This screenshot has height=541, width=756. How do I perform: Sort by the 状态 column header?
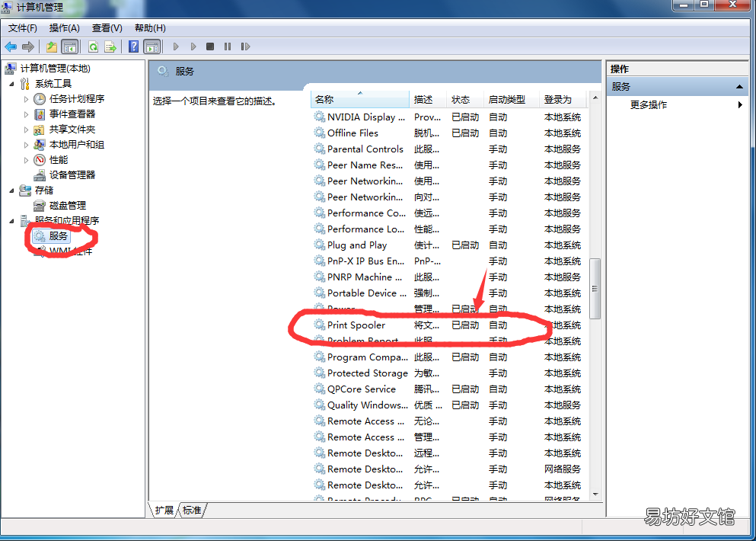pos(464,99)
